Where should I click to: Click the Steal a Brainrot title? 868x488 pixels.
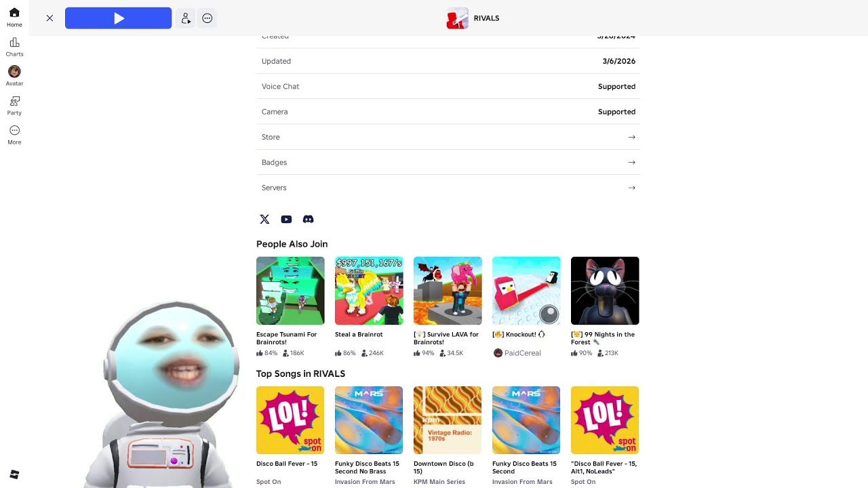pyautogui.click(x=359, y=335)
